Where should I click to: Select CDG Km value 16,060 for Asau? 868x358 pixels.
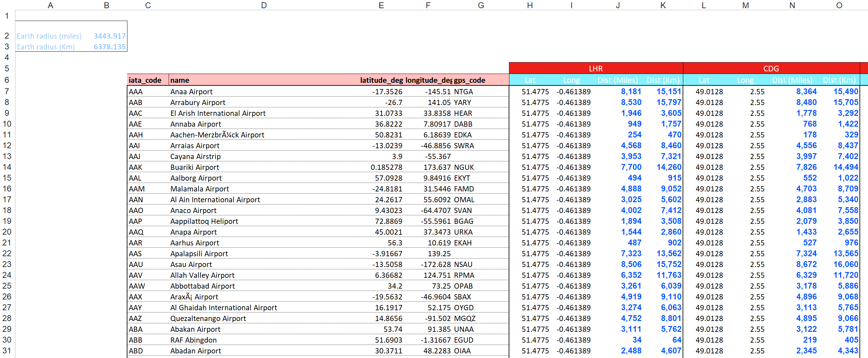tap(839, 264)
